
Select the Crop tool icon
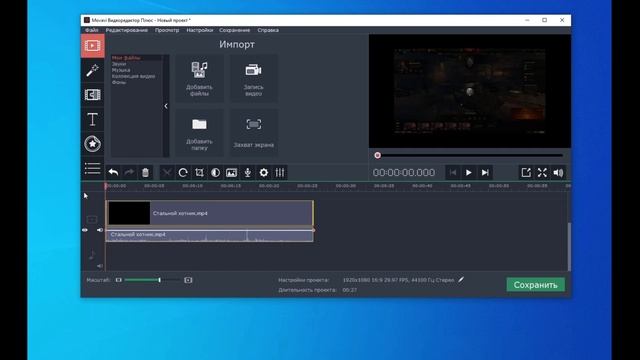click(x=199, y=173)
